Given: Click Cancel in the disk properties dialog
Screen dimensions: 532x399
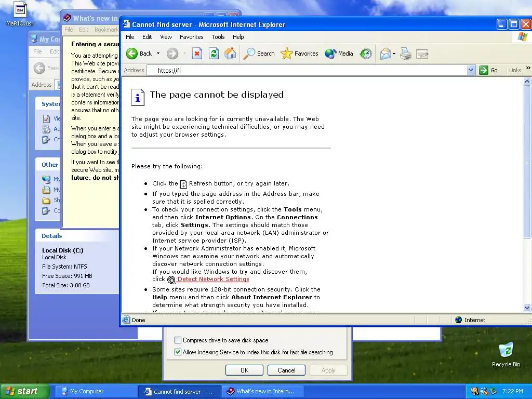Looking at the screenshot, I should [x=286, y=370].
